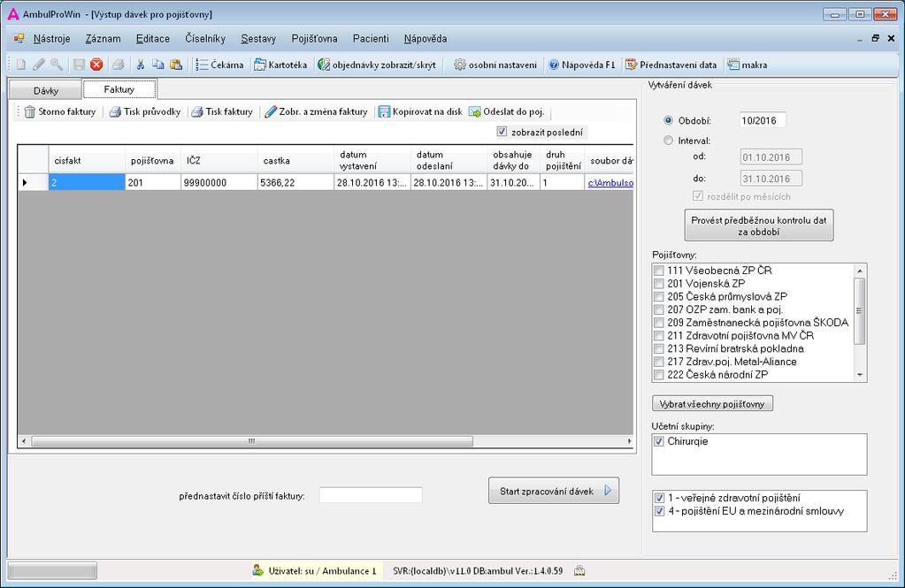Click Odeslat do poj. button

pos(507,112)
